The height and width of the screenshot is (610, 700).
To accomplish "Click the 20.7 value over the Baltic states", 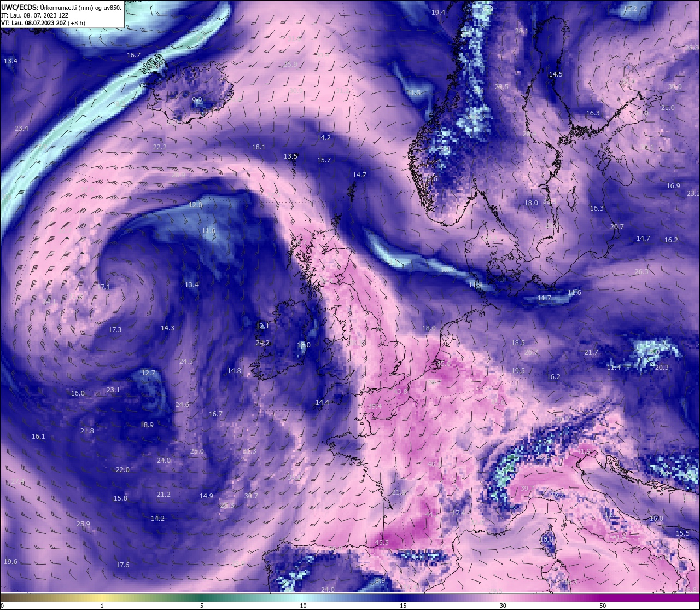I will point(617,226).
